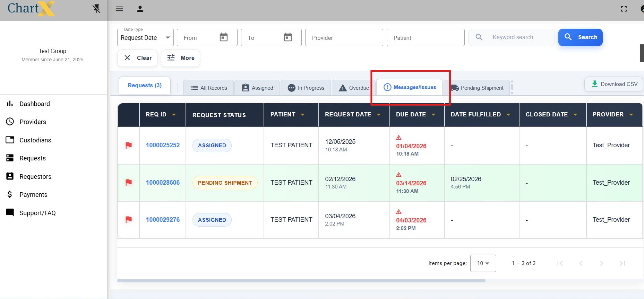Toggle the hamburger menu icon
This screenshot has height=299, width=644.
[119, 9]
